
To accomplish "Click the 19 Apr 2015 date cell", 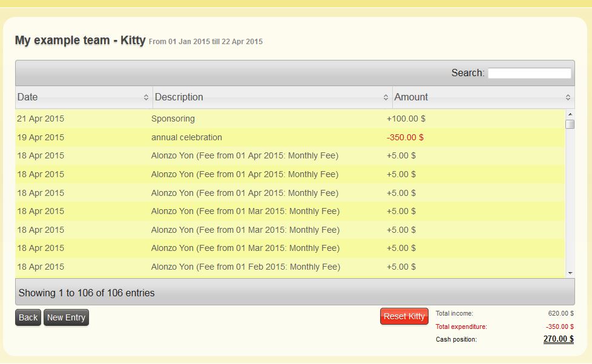I will coord(41,137).
